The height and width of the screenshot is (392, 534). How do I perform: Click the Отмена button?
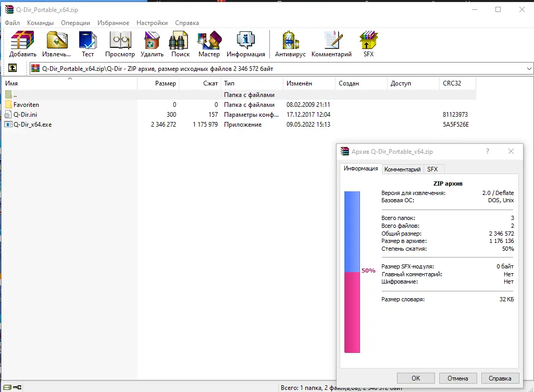point(458,378)
